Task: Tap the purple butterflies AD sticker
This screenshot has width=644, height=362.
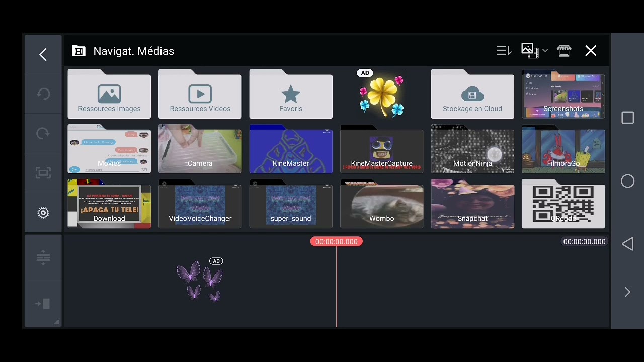Action: [200, 281]
